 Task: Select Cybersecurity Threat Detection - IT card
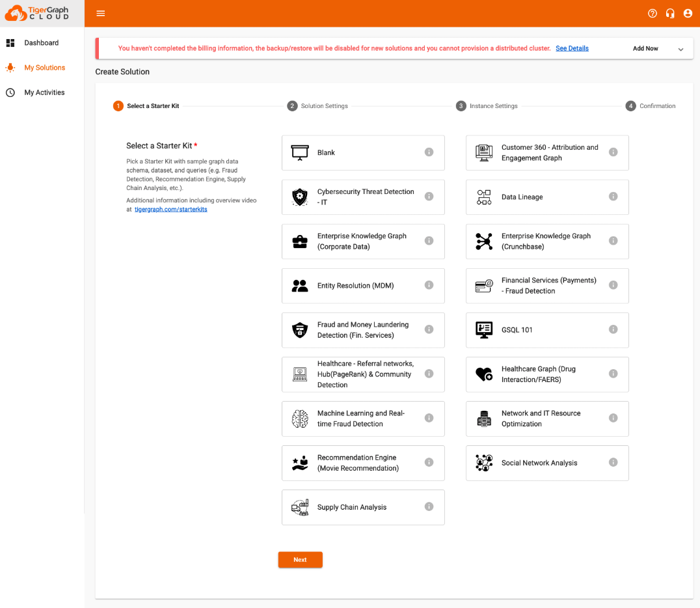tap(364, 197)
